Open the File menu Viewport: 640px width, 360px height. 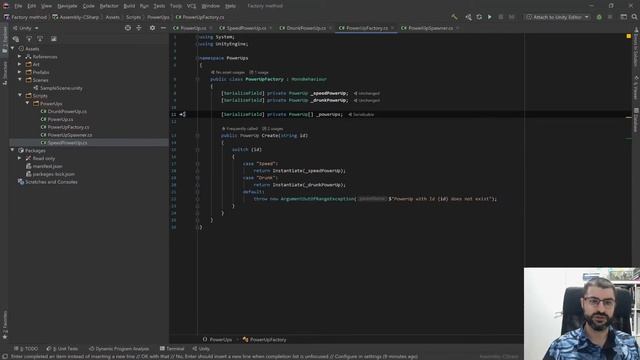click(x=18, y=6)
